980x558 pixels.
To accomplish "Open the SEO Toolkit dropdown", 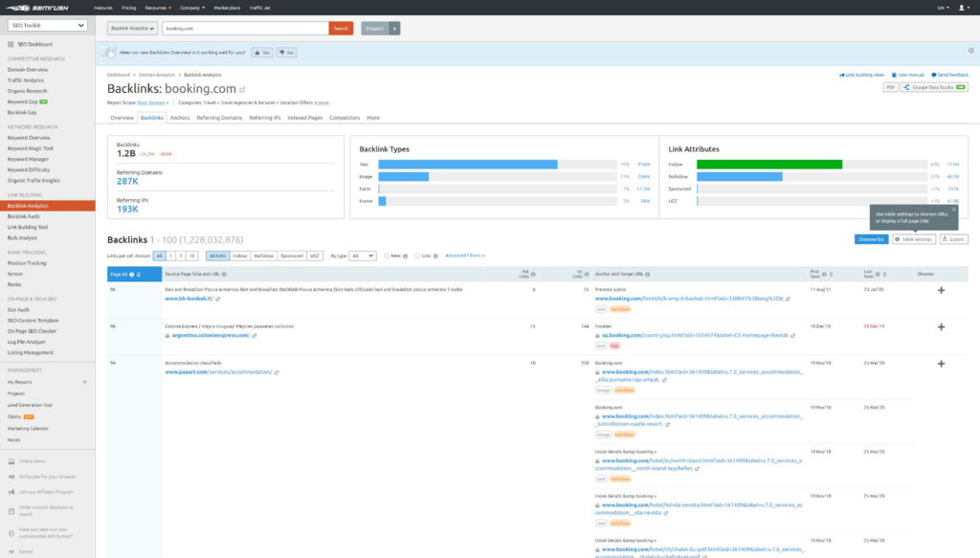I will coord(48,26).
